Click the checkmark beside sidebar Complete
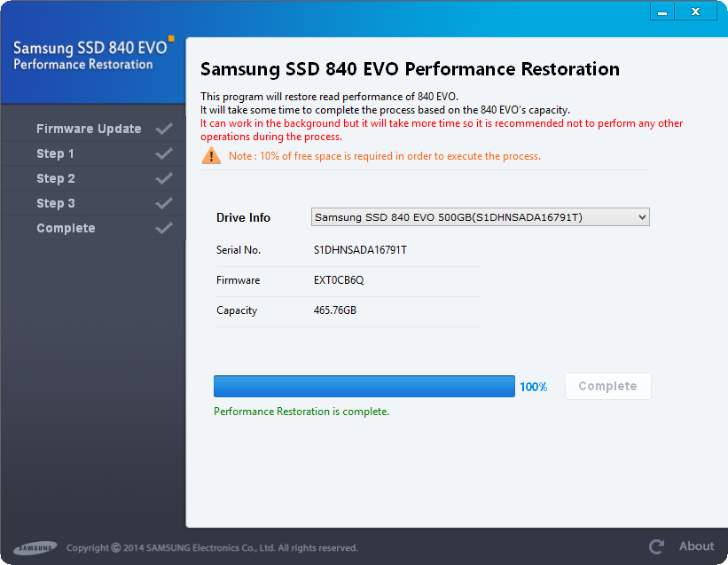Image resolution: width=728 pixels, height=565 pixels. click(164, 228)
